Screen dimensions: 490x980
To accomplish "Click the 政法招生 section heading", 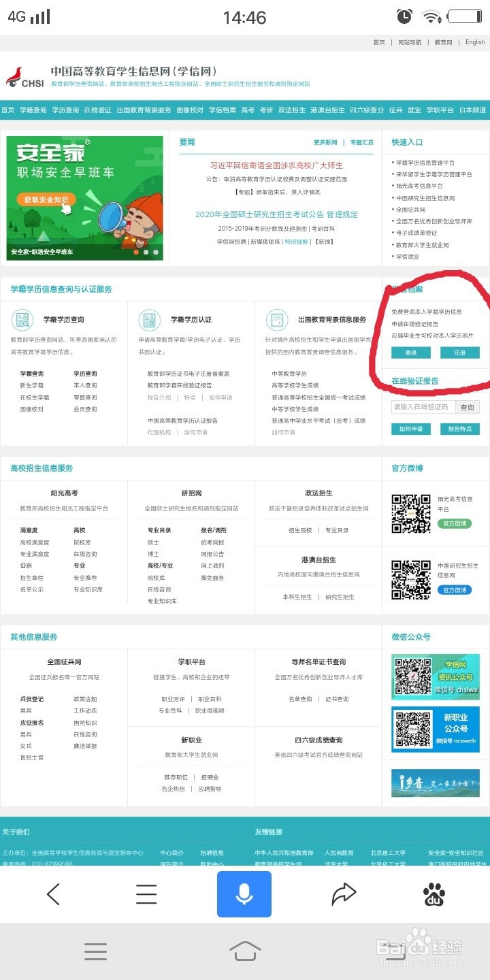I will 318,493.
